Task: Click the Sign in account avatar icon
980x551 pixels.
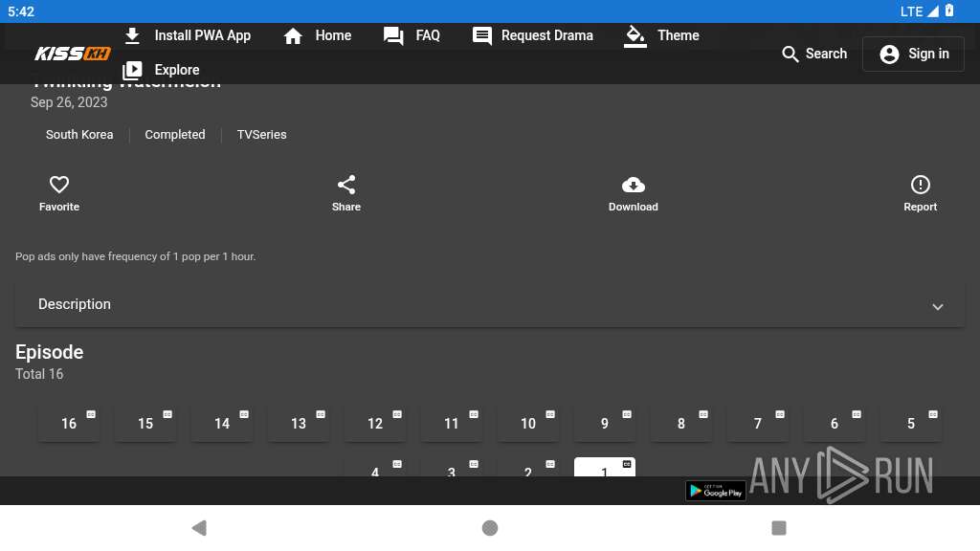Action: (x=889, y=55)
